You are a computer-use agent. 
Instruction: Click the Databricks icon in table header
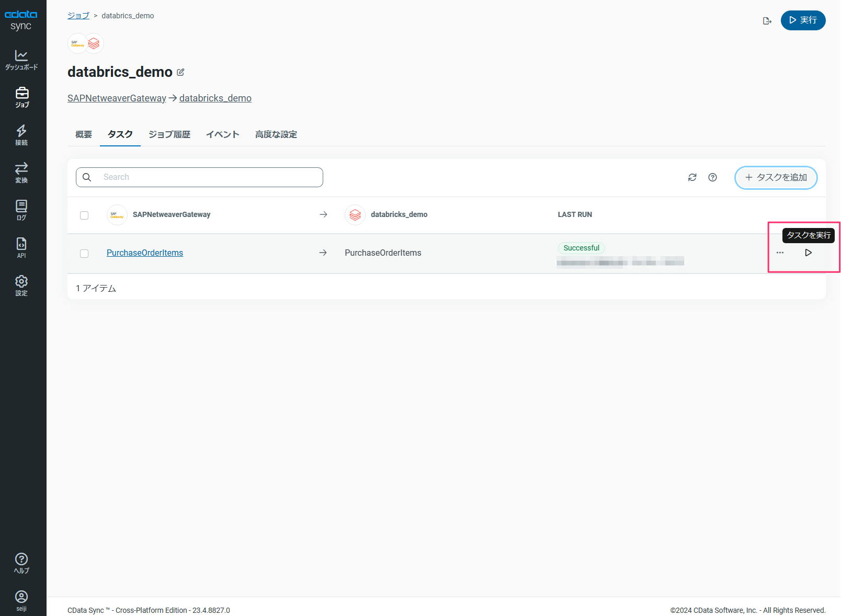[355, 215]
